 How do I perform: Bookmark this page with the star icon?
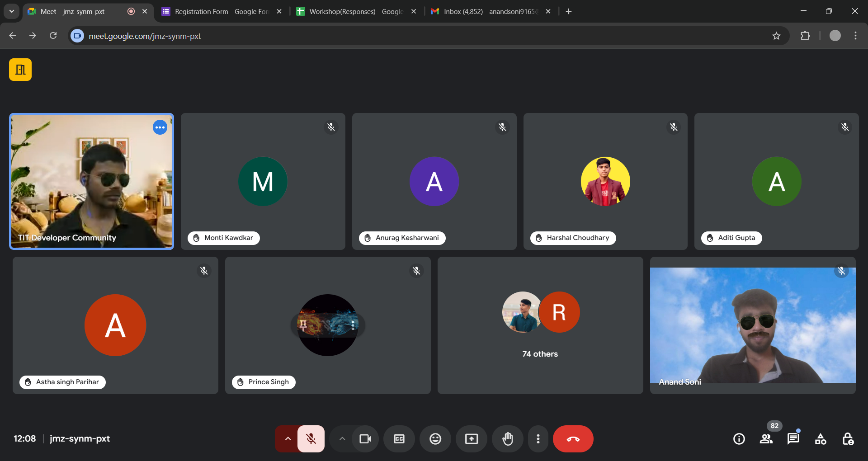click(x=776, y=36)
